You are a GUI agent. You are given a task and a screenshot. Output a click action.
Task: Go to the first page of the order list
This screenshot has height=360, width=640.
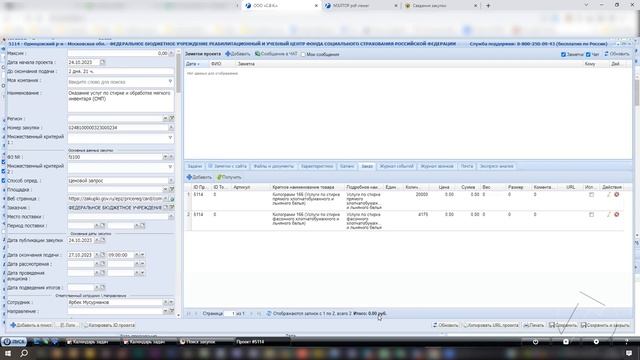coord(189,313)
